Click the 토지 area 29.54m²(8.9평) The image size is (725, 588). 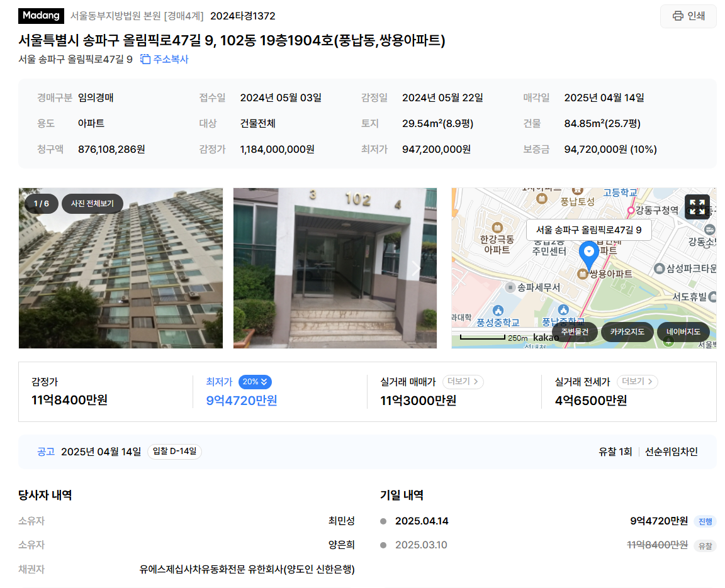437,123
